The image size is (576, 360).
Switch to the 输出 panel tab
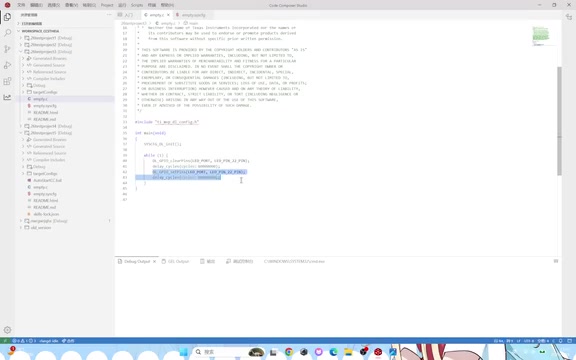(x=208, y=262)
